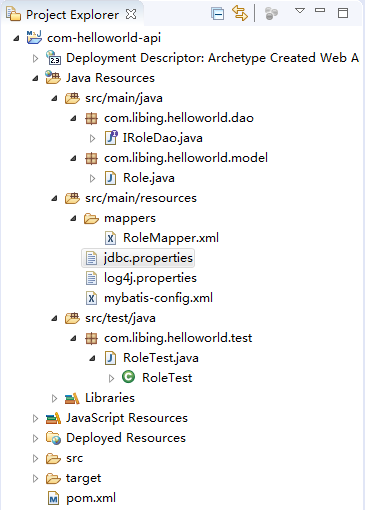
Task: Click the green RoleTest class icon
Action: pos(129,377)
